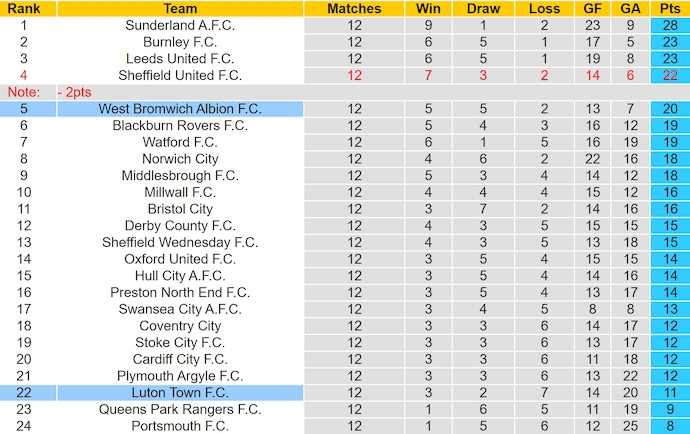Click the Win column header
This screenshot has height=434, width=690.
[427, 9]
